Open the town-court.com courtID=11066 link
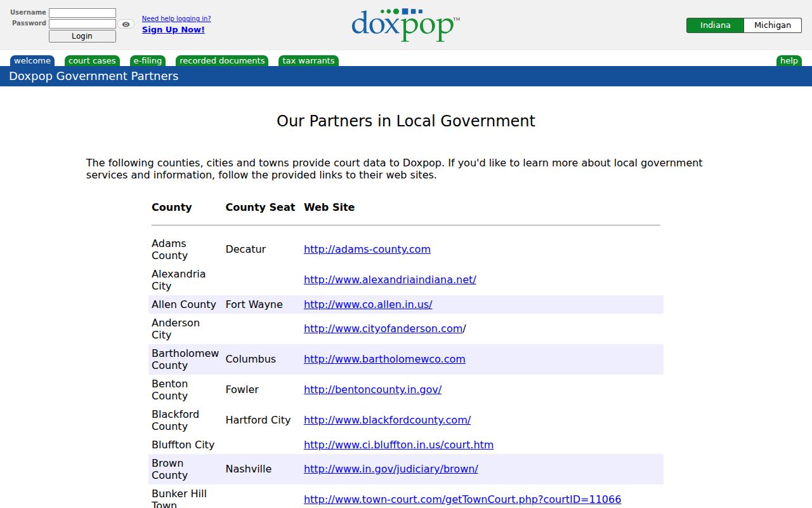 point(462,500)
